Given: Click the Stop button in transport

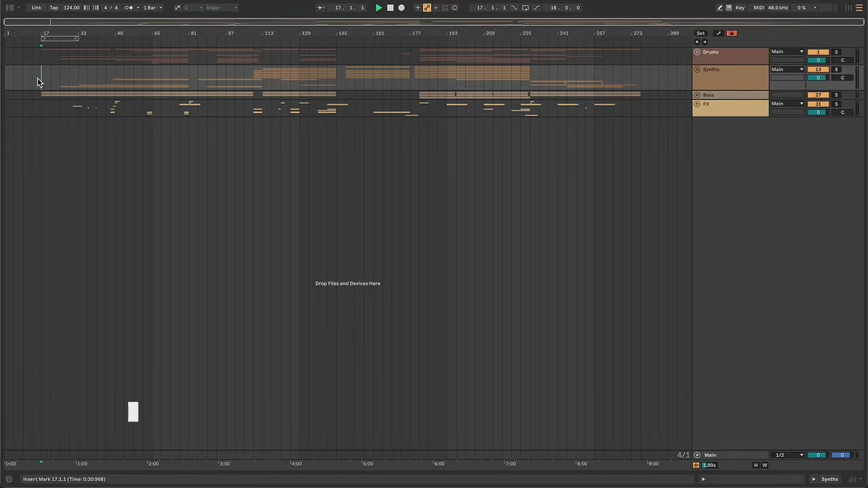Looking at the screenshot, I should pyautogui.click(x=390, y=7).
